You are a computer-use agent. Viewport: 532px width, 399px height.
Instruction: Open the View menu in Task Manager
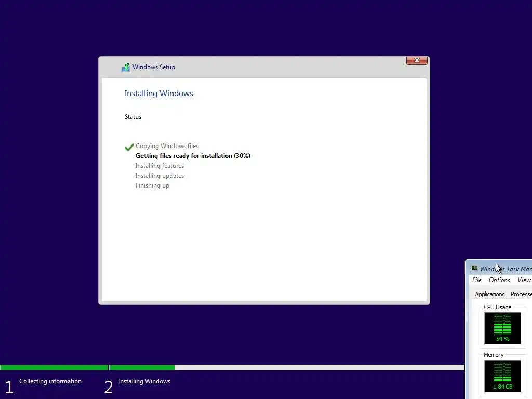(524, 280)
